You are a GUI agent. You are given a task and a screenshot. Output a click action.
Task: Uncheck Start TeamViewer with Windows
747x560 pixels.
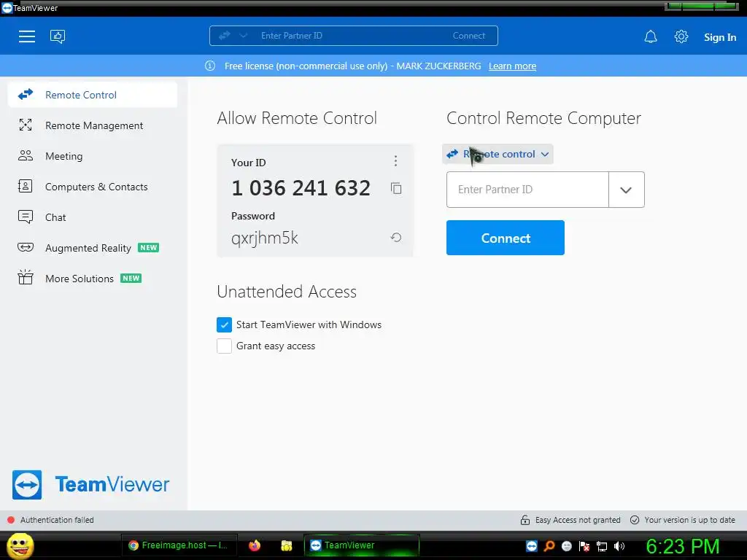click(x=225, y=324)
